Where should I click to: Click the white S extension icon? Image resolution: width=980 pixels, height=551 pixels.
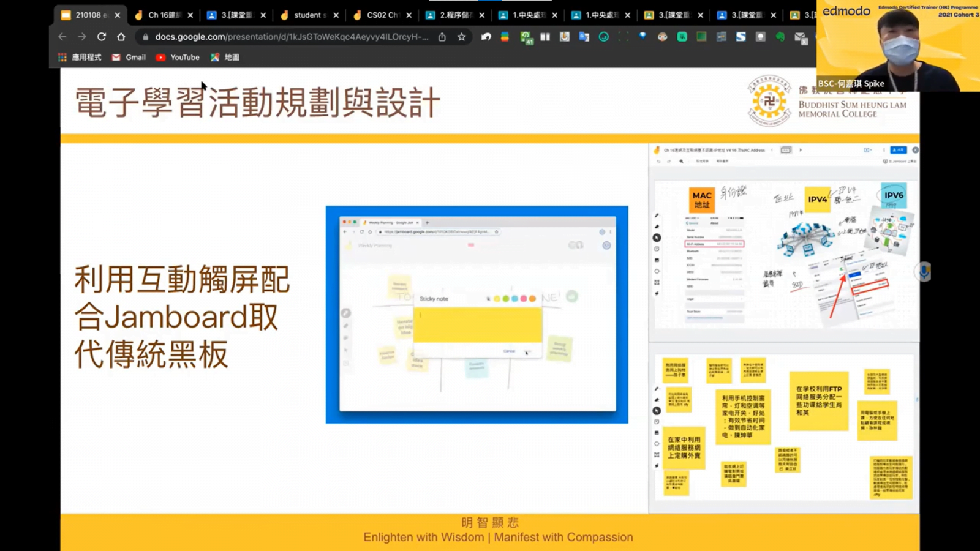741,37
